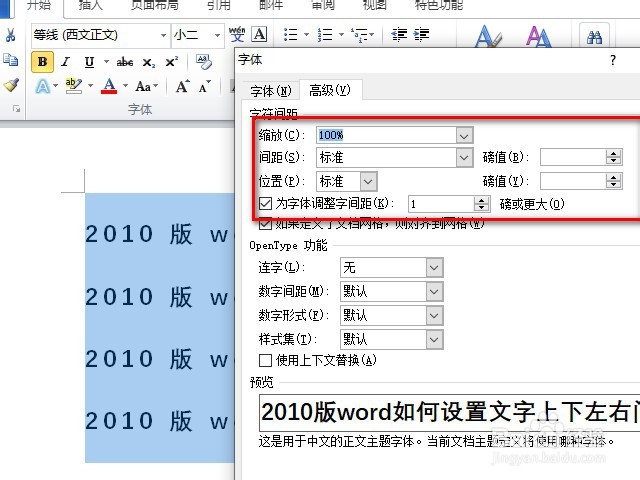The width and height of the screenshot is (640, 480).
Task: Open the 引用 ribbon tab
Action: pos(219,5)
